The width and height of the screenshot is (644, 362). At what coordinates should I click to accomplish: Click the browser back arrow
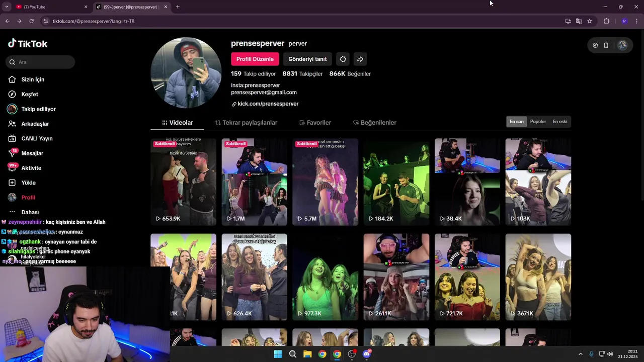coord(7,21)
